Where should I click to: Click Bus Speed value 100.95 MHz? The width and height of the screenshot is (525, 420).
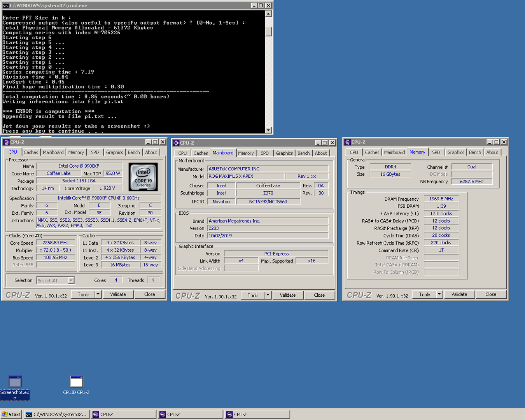tap(56, 257)
